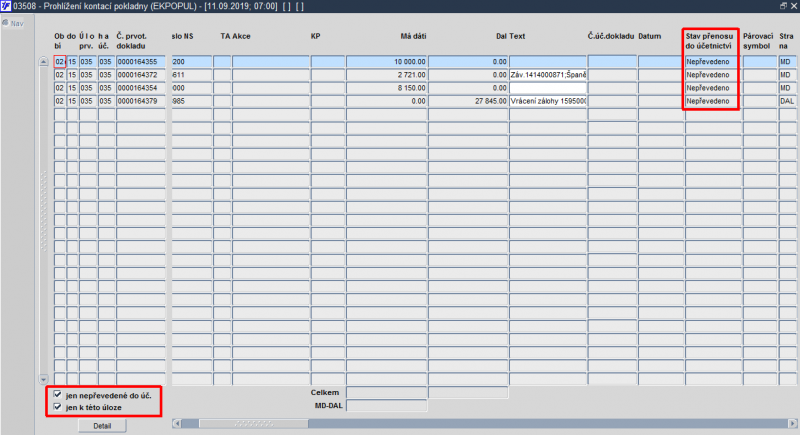Click NS value 200 cell
This screenshot has height=435, width=800.
tap(191, 62)
